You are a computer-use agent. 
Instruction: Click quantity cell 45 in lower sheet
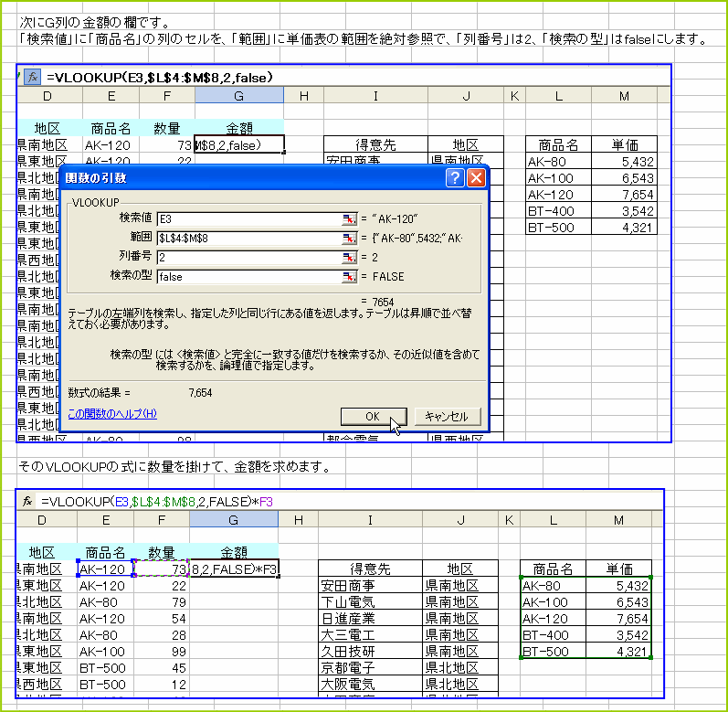pyautogui.click(x=161, y=667)
